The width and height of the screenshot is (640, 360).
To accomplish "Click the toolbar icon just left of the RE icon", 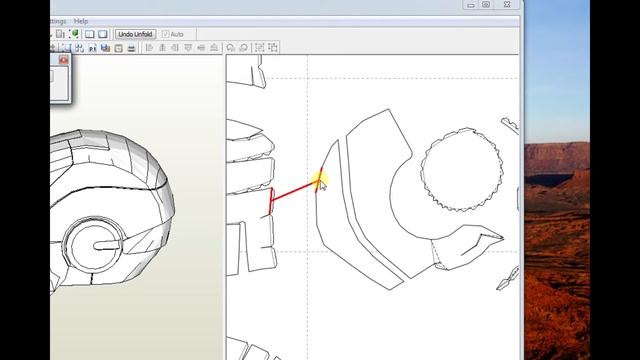I will [x=80, y=48].
